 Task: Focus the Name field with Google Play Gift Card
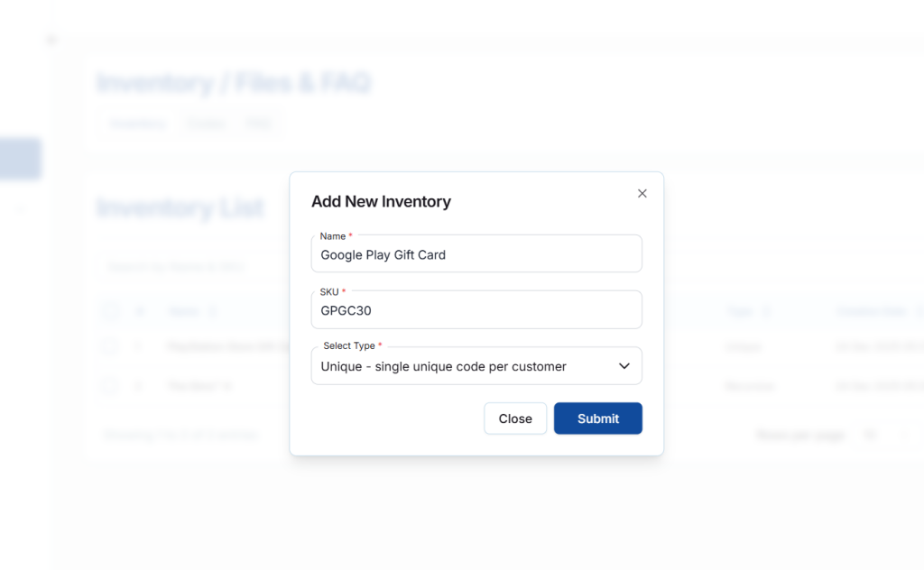pos(476,254)
